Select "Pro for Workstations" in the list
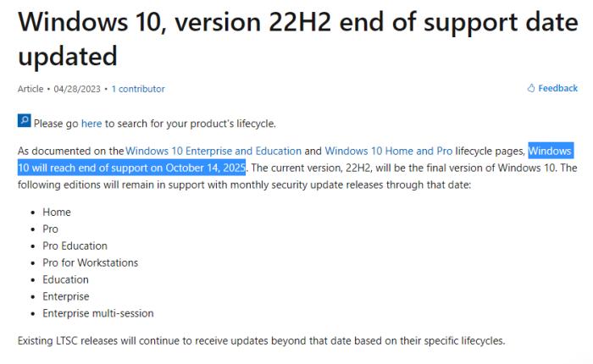Screen dimensions: 593x364 [x=91, y=262]
